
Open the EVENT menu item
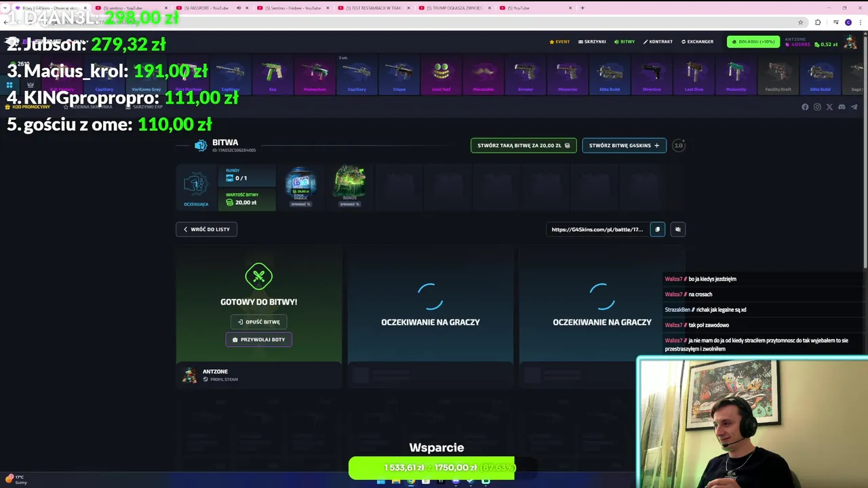(559, 41)
